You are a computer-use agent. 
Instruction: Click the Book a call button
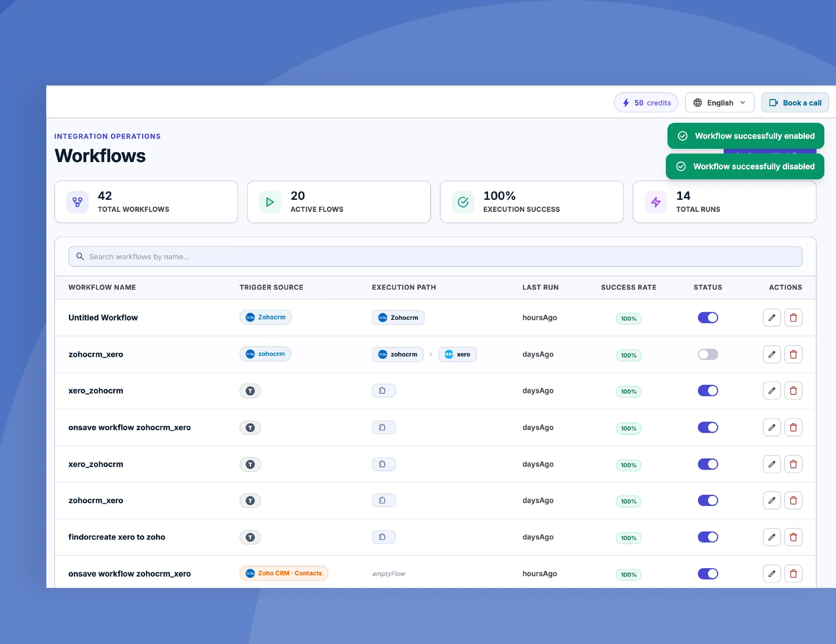[795, 103]
